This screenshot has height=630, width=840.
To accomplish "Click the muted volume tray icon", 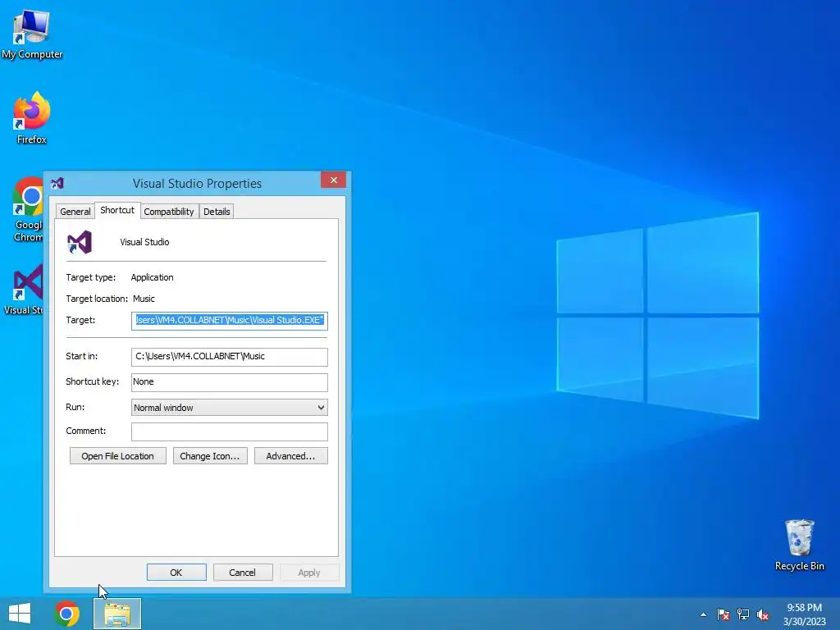I will (x=763, y=614).
